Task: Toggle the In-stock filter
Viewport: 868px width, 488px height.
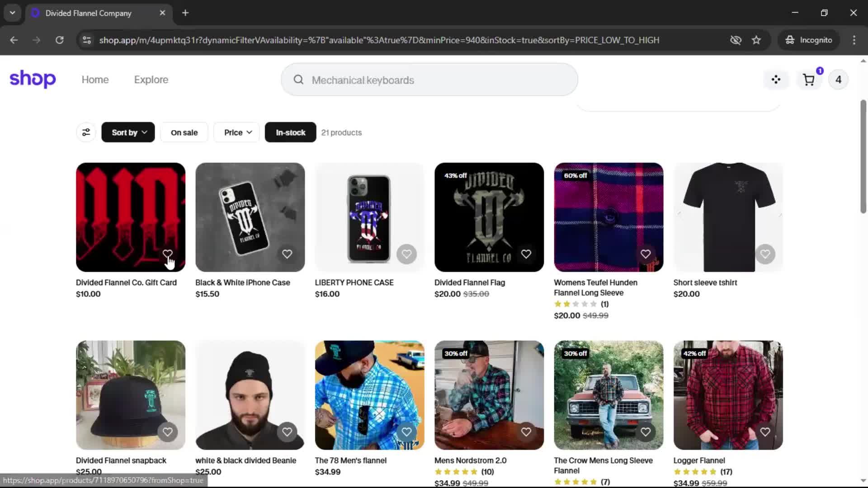Action: 290,132
